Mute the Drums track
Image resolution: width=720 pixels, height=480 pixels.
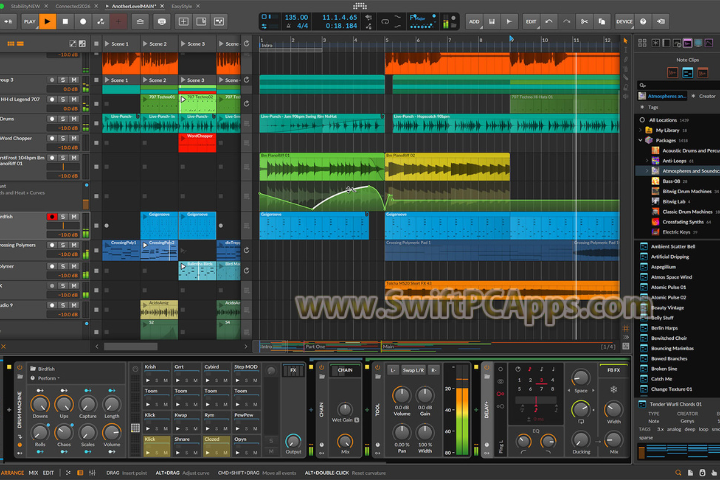pos(73,119)
